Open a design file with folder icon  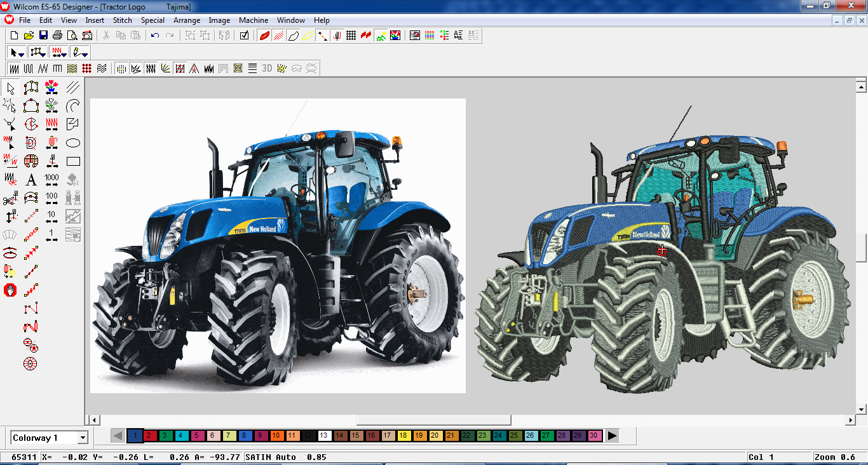[x=29, y=36]
